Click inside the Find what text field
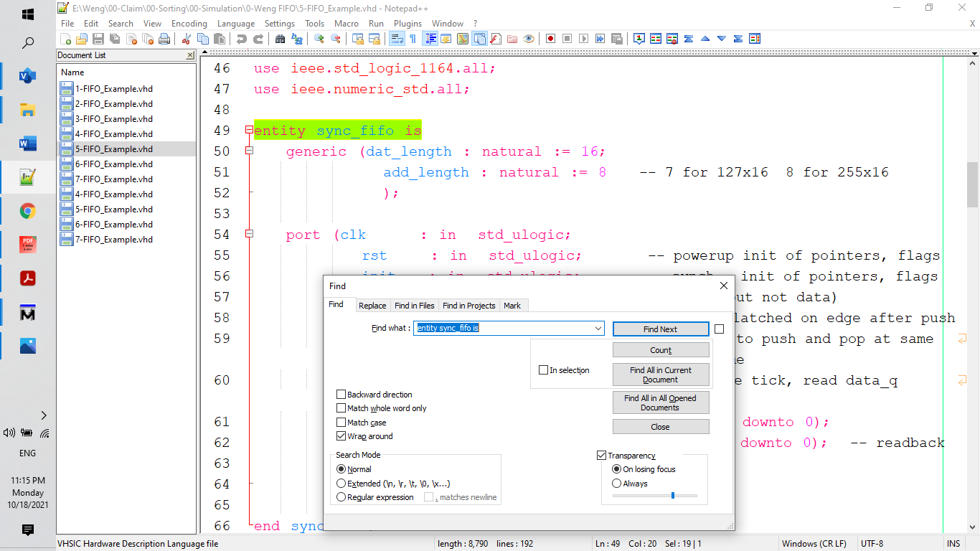980x551 pixels. [x=509, y=329]
